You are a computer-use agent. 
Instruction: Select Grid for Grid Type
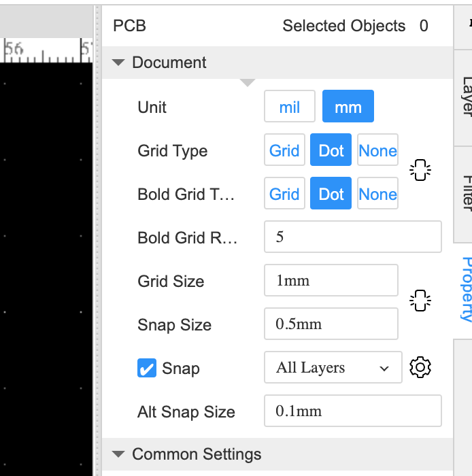(284, 150)
